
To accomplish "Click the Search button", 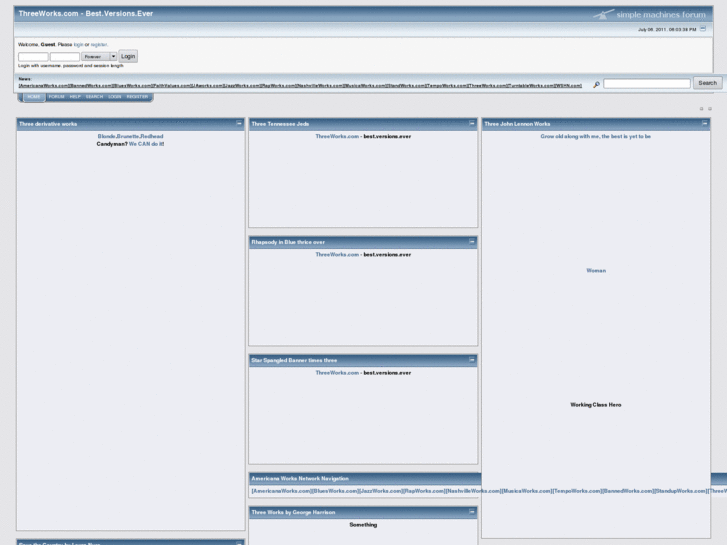I will tap(708, 83).
